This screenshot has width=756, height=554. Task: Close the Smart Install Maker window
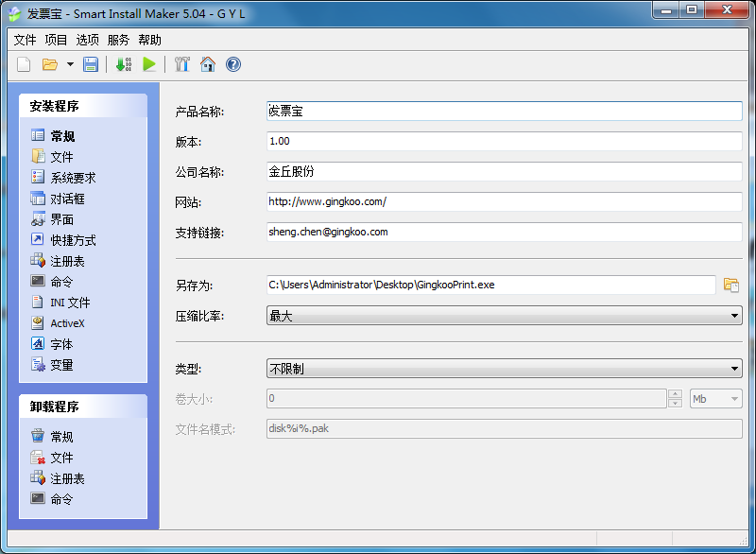point(728,9)
